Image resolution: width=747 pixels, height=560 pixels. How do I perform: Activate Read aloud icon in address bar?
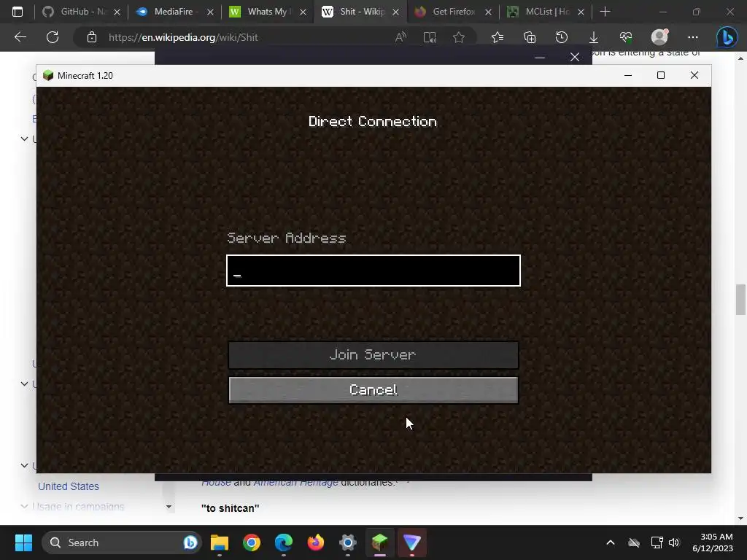tap(400, 37)
